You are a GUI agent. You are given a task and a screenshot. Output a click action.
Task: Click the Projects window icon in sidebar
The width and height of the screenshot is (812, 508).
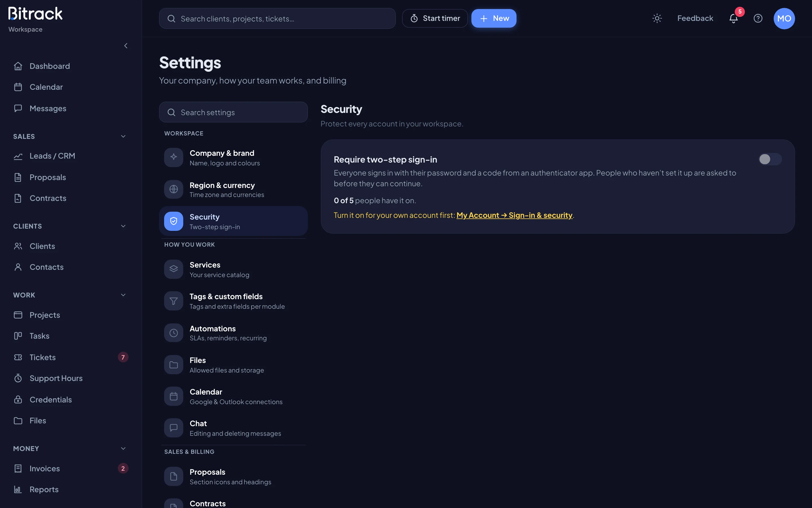click(x=18, y=315)
